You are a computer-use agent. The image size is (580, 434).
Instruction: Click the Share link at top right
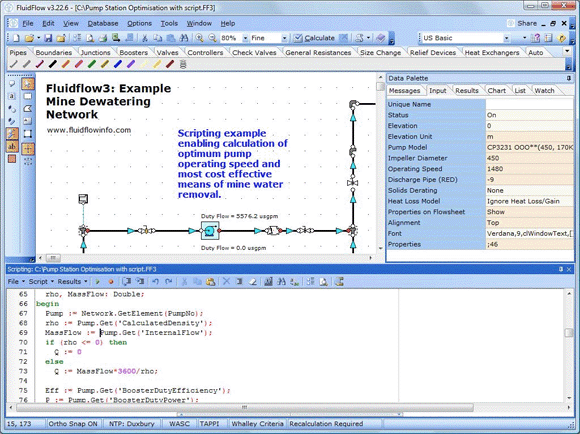pyautogui.click(x=522, y=23)
